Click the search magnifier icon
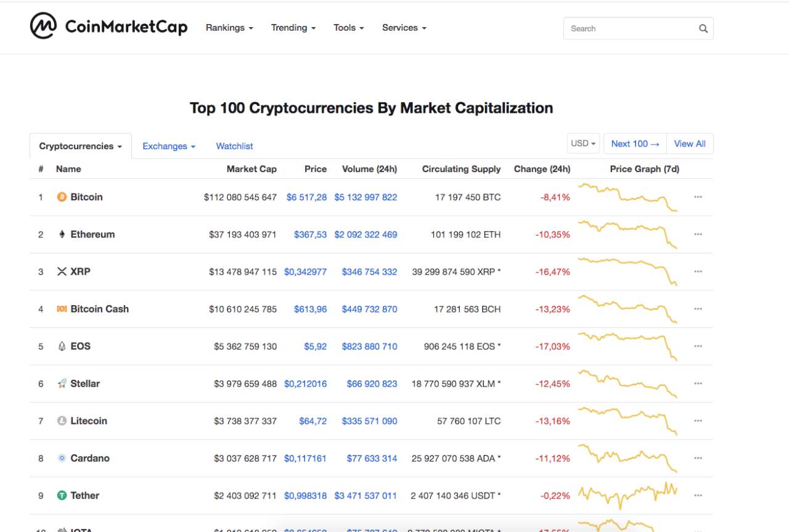This screenshot has width=789, height=532. [x=703, y=28]
